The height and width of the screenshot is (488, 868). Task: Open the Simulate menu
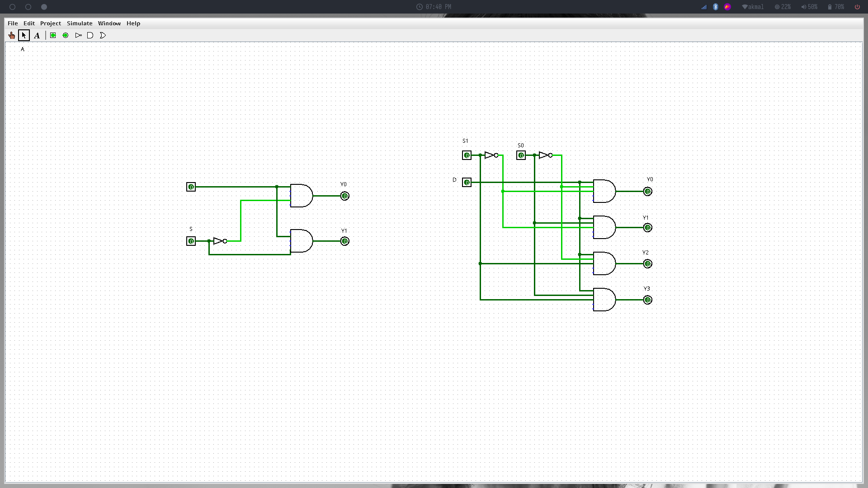80,23
